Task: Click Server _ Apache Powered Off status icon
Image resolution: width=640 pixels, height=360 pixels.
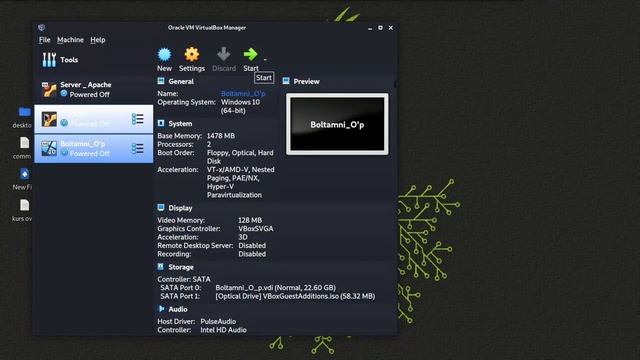Action: [64, 93]
